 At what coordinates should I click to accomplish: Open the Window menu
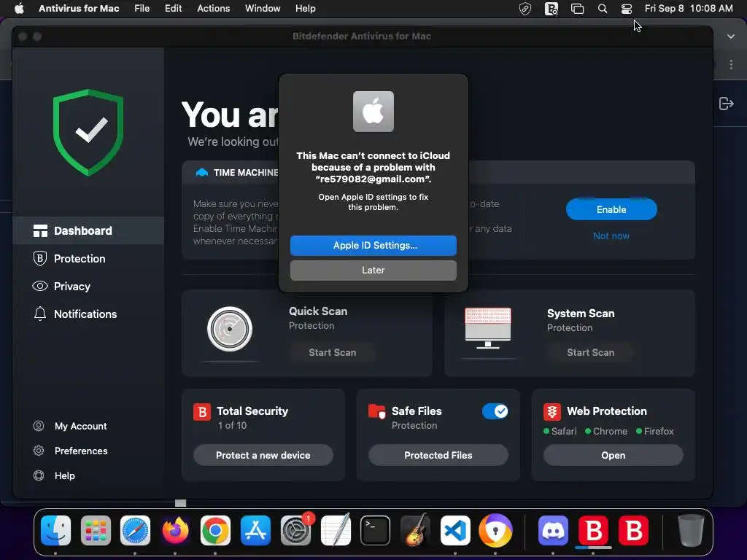263,9
